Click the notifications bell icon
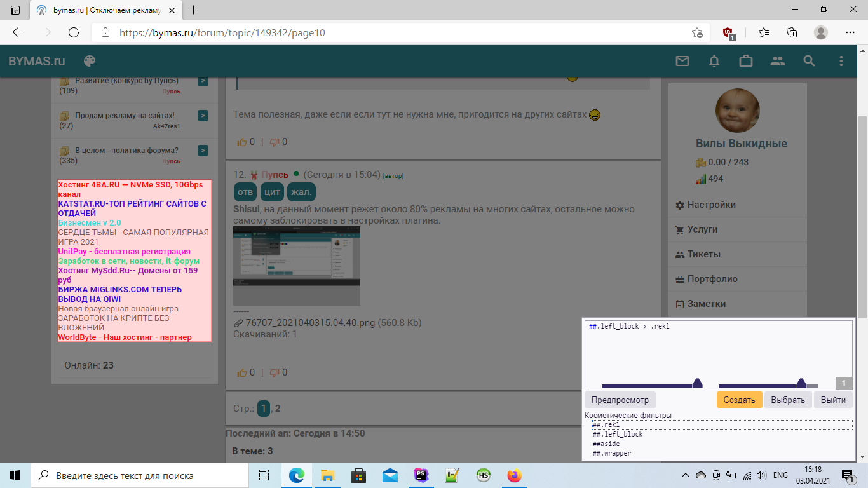 (x=714, y=61)
